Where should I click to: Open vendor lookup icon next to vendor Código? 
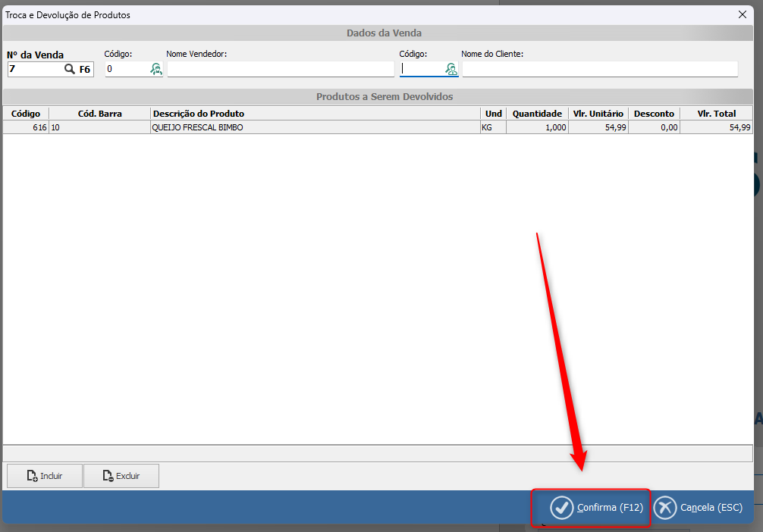tap(155, 70)
